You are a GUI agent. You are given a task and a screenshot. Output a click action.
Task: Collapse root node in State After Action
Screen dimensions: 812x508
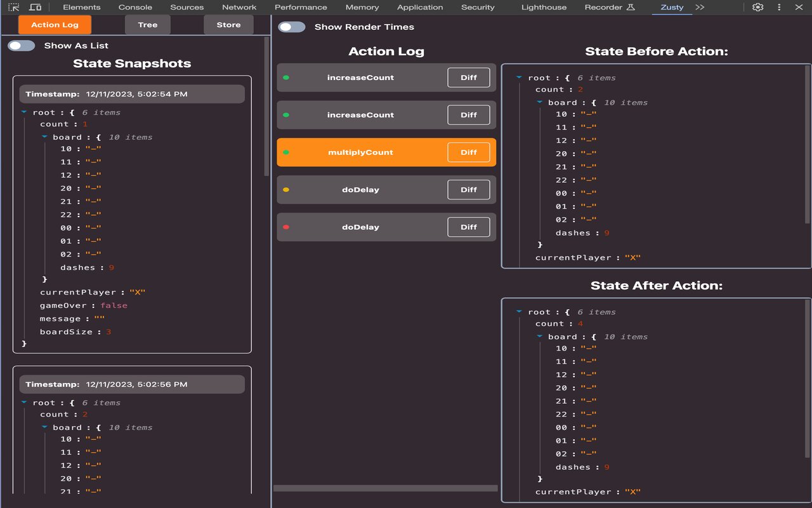(x=519, y=312)
